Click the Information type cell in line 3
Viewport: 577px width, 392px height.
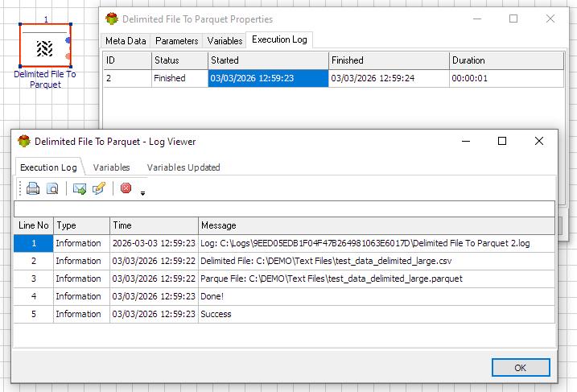click(x=82, y=279)
